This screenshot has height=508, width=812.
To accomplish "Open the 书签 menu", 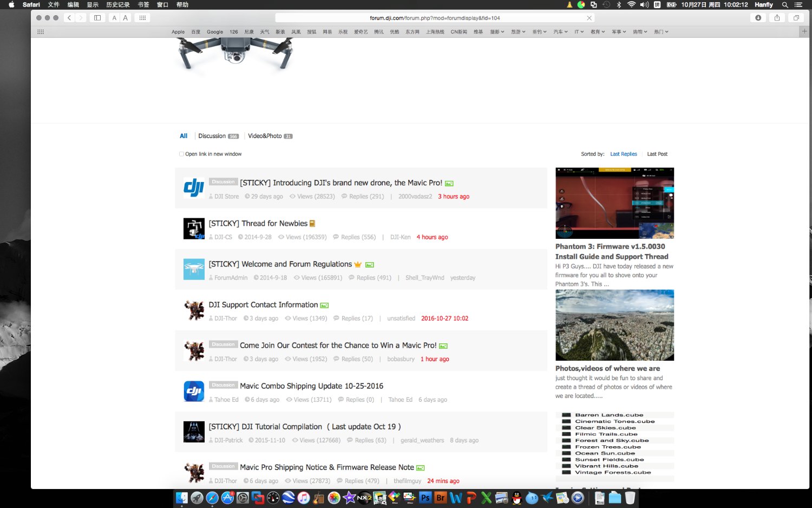I will (x=143, y=4).
